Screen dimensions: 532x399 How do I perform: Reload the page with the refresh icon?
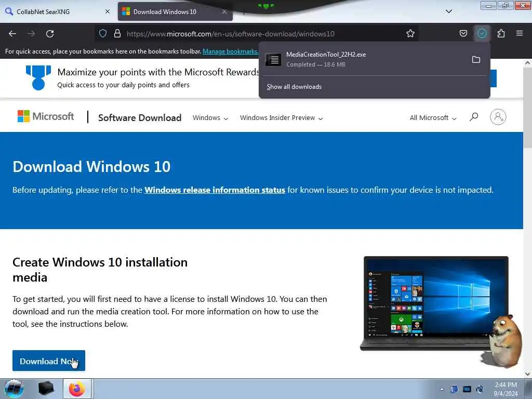coord(50,34)
